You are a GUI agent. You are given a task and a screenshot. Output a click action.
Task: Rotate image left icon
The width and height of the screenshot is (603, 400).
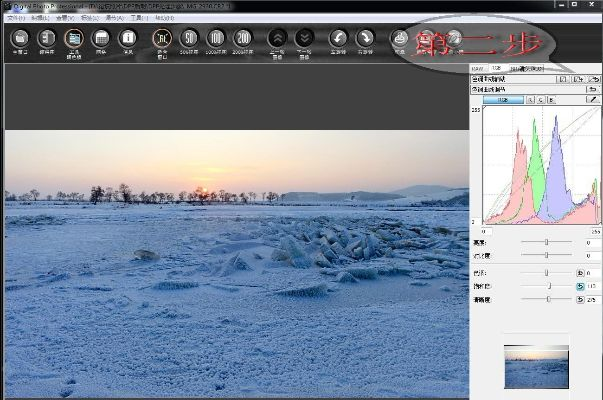(x=338, y=39)
